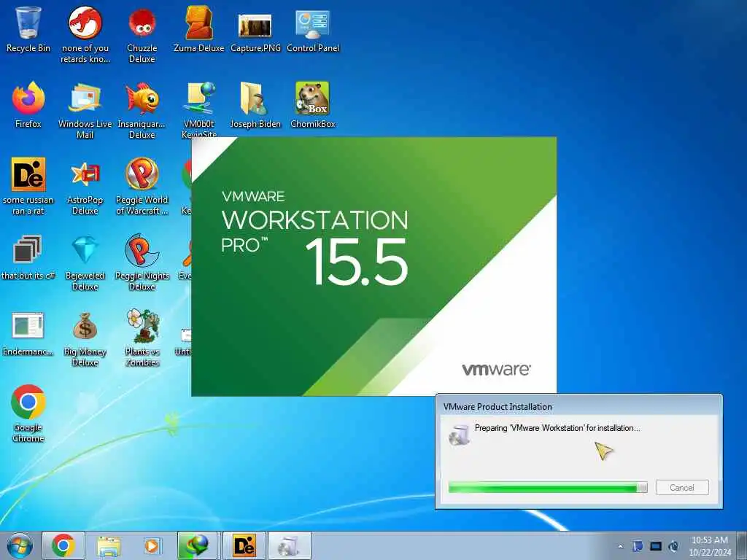Select the Insaniquarium Deluxe icon
Image resolution: width=747 pixels, height=560 pixels.
pos(142,109)
